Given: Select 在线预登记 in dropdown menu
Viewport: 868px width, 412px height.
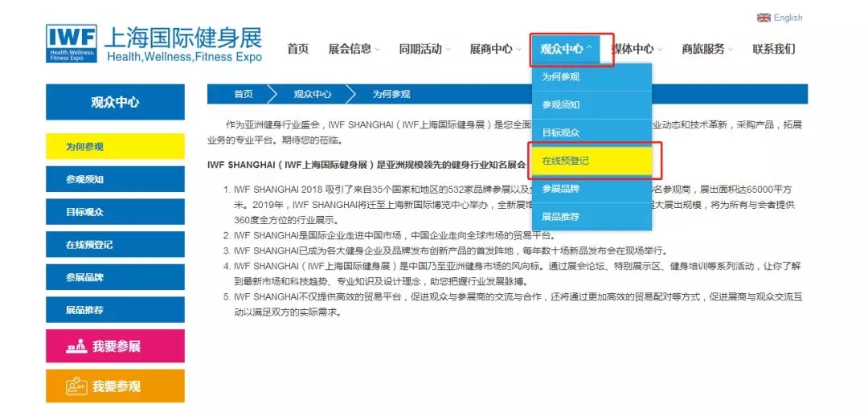Looking at the screenshot, I should click(x=592, y=161).
